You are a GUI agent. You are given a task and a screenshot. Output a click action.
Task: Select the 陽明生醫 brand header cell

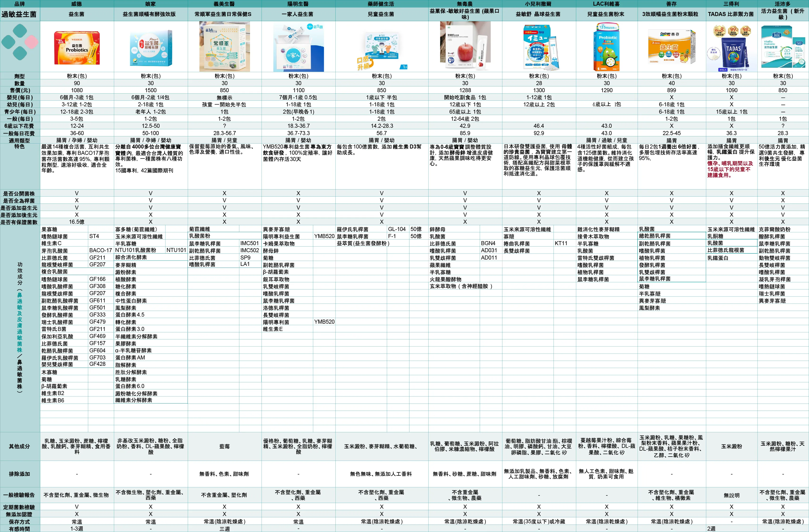[x=298, y=4]
